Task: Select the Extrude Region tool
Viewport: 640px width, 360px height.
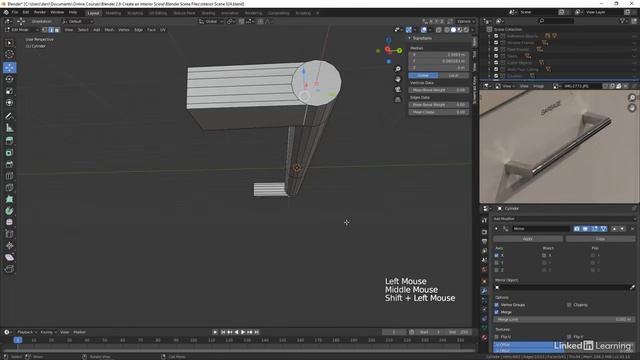Action: click(x=9, y=141)
